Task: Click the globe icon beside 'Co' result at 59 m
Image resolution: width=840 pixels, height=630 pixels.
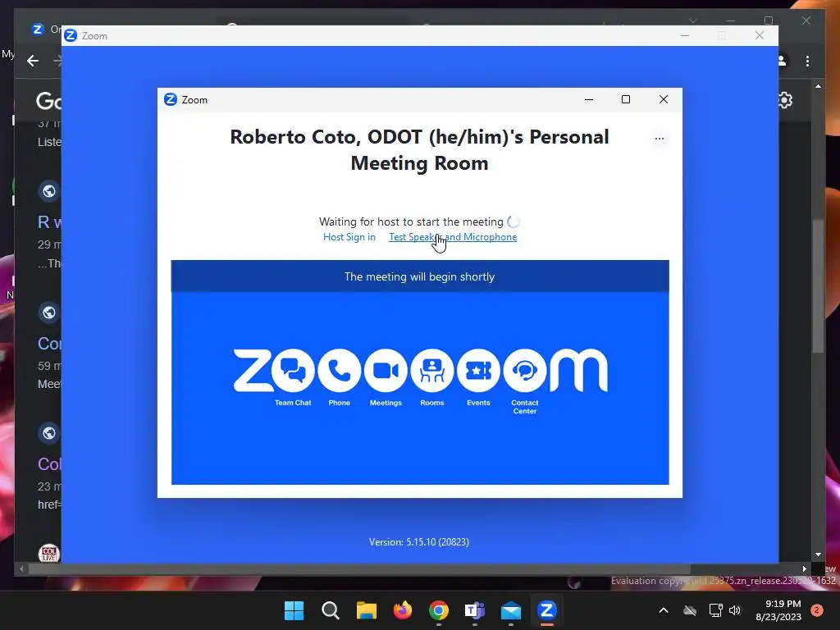Action: click(x=48, y=313)
